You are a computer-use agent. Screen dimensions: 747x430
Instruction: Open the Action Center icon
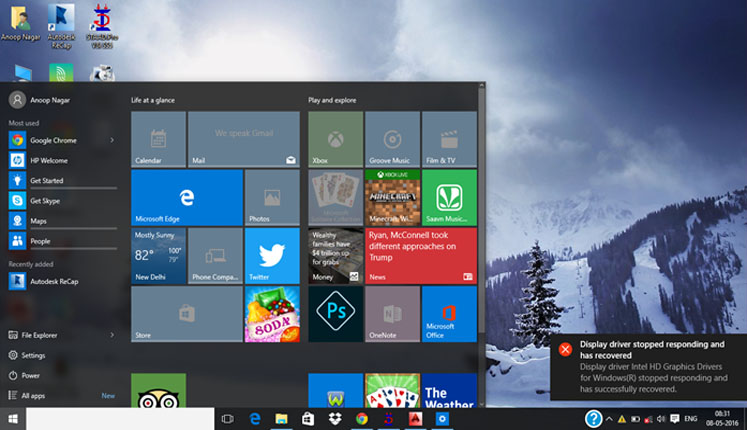click(675, 419)
